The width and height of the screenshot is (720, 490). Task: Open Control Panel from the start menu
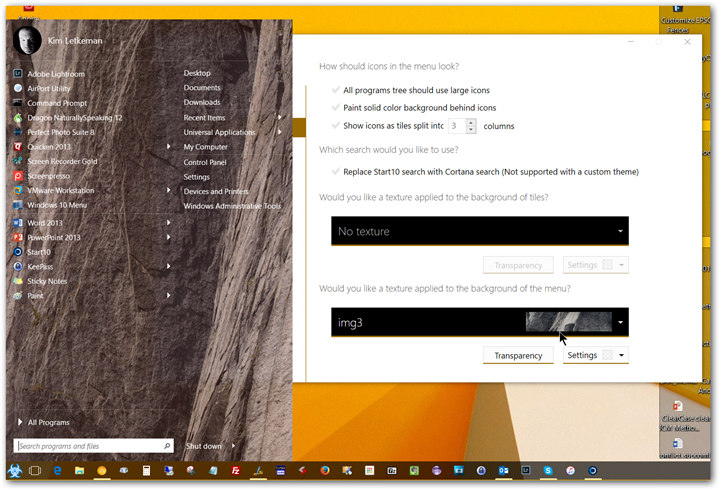205,163
